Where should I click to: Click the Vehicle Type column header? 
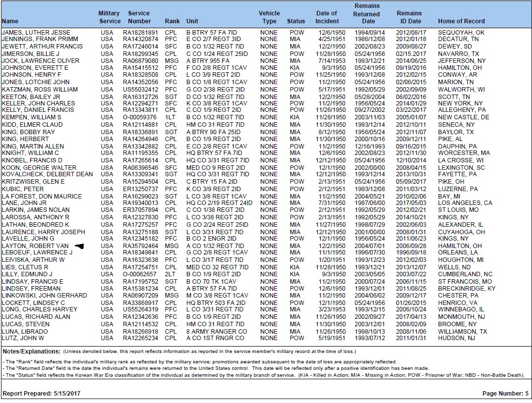(x=269, y=17)
